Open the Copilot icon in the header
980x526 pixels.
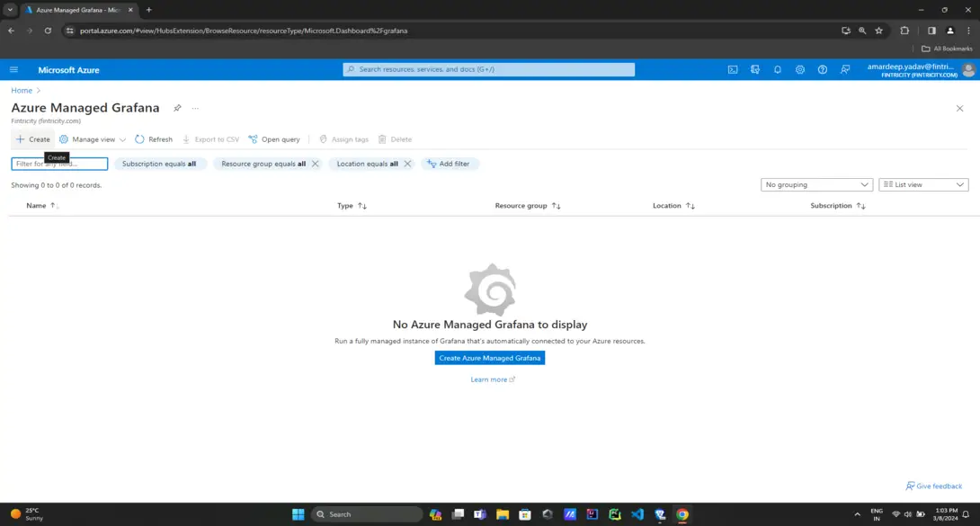coord(755,70)
